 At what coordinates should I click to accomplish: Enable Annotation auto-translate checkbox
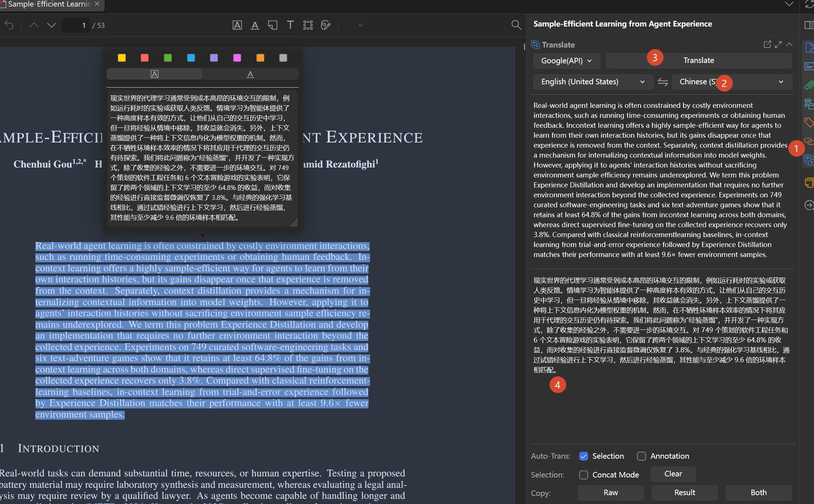click(642, 456)
